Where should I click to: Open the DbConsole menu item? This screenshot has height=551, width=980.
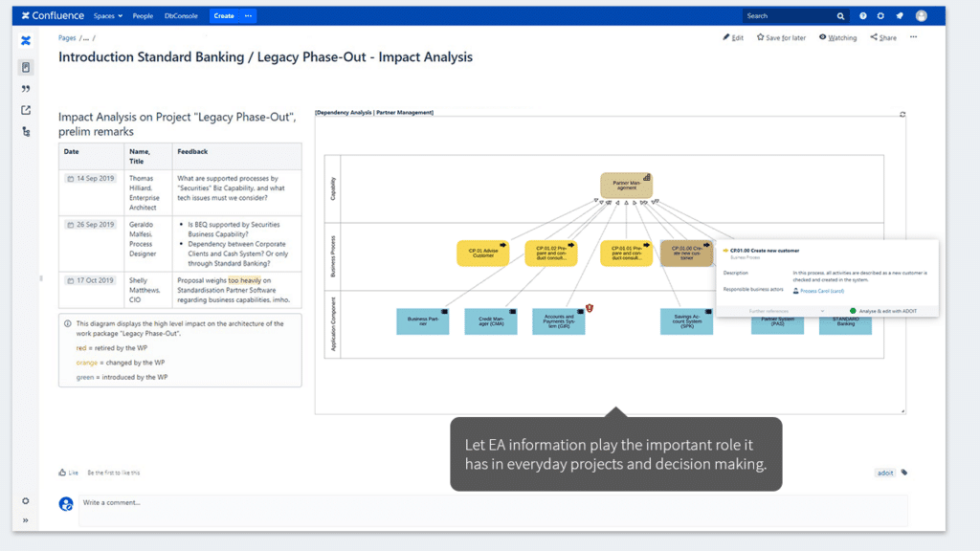[x=182, y=14]
